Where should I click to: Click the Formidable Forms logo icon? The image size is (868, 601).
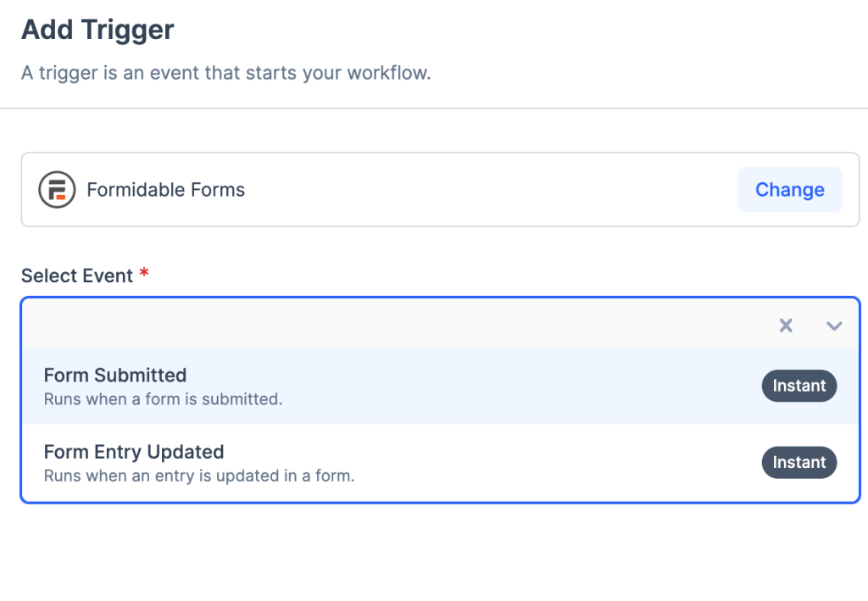(x=57, y=190)
